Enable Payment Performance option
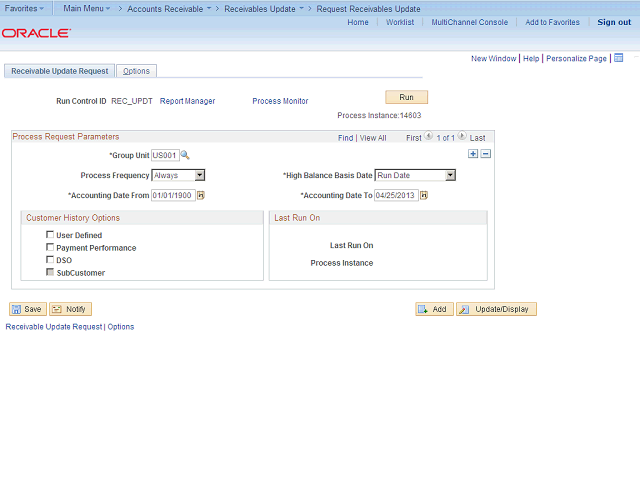Viewport: 640px width, 480px height. click(x=50, y=247)
